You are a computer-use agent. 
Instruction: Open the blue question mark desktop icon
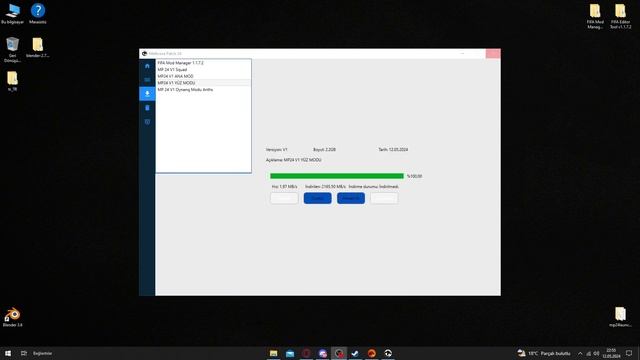point(38,13)
